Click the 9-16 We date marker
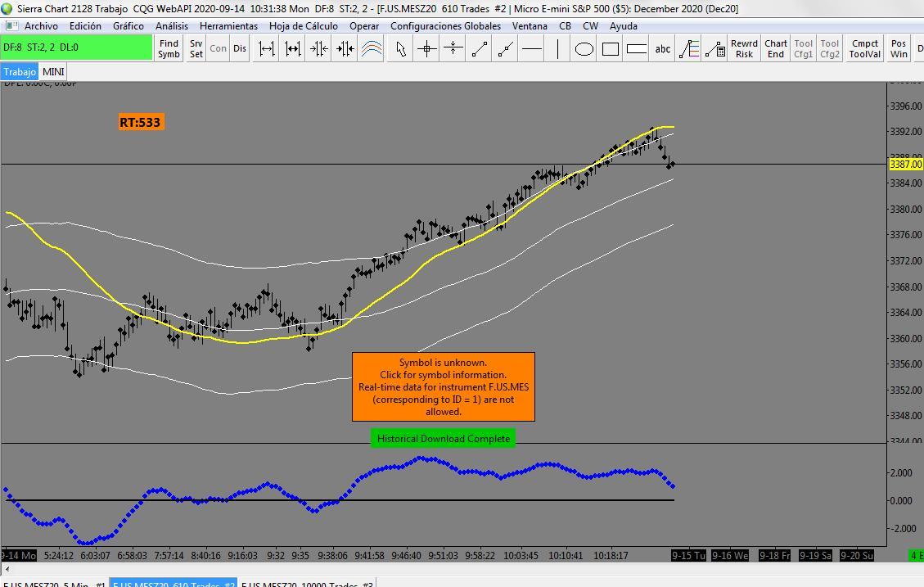 point(730,555)
